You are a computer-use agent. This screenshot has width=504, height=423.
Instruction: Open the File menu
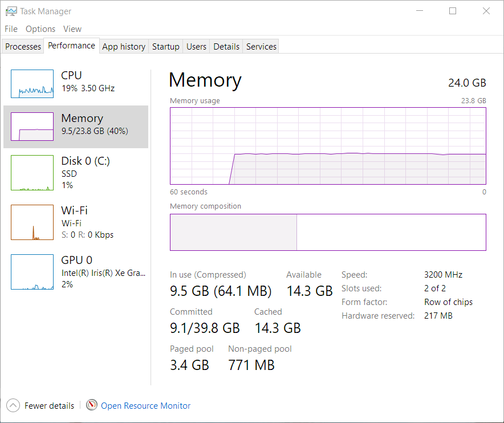click(11, 29)
